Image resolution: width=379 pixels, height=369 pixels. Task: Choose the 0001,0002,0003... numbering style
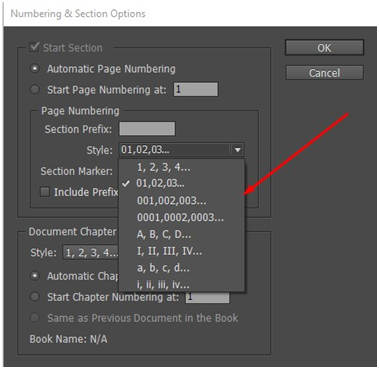click(182, 217)
